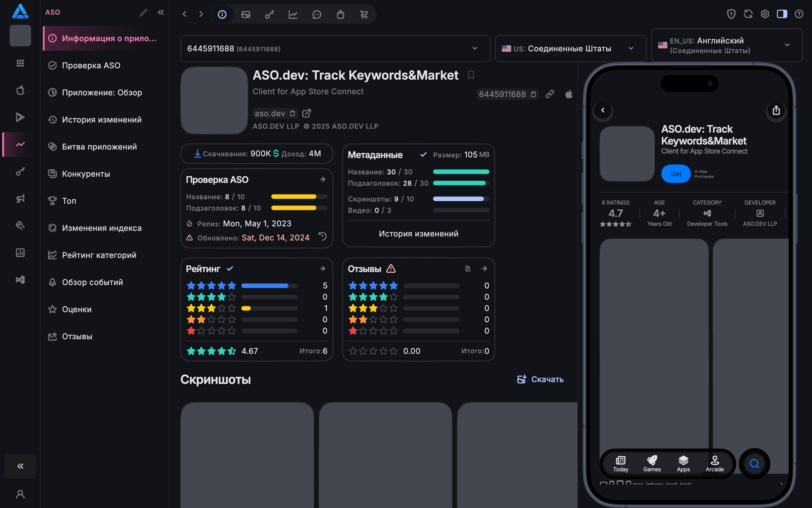Select История изменений sidebar item
Viewport: 812px width, 508px height.
click(x=104, y=119)
